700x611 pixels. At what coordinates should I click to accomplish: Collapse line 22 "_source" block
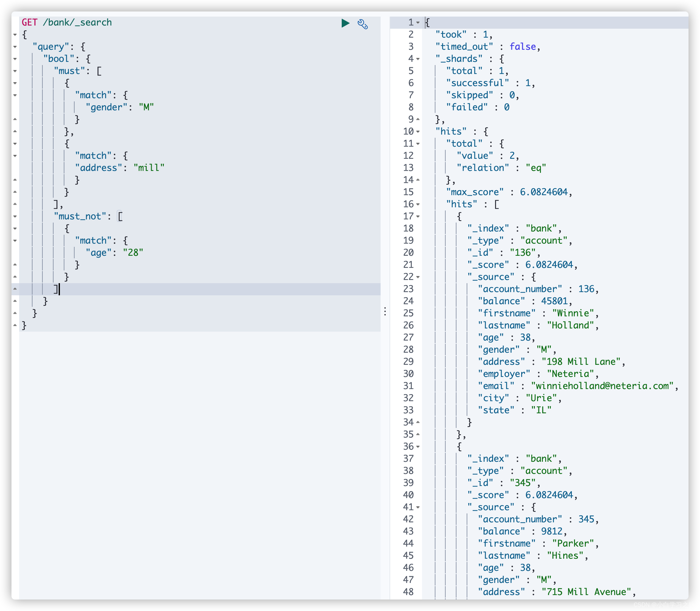click(418, 277)
